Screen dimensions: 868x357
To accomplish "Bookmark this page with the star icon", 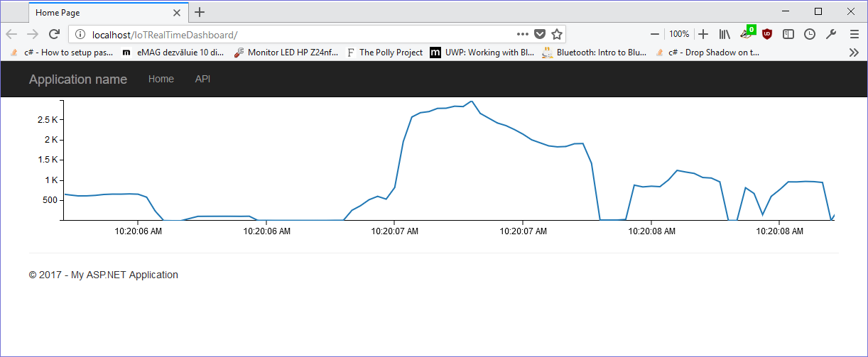I will [557, 34].
